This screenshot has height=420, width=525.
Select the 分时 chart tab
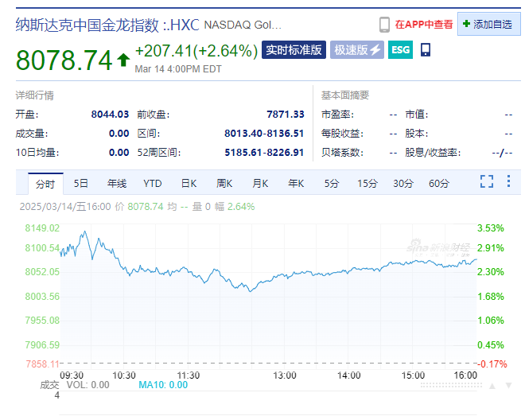click(45, 184)
